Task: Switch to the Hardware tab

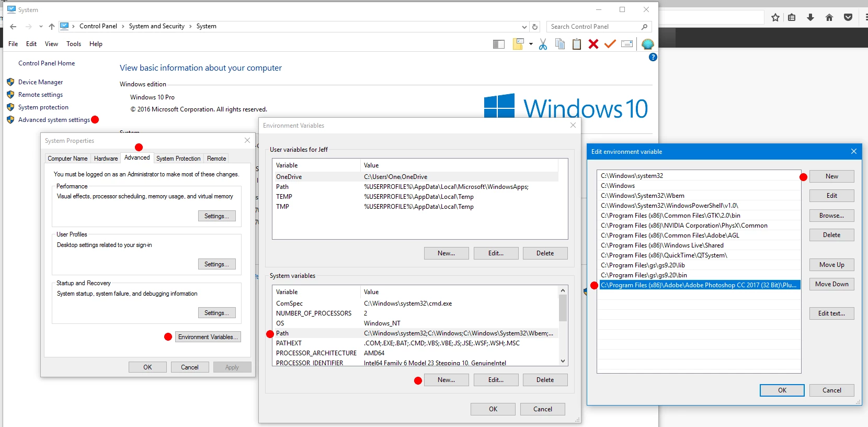Action: [106, 159]
